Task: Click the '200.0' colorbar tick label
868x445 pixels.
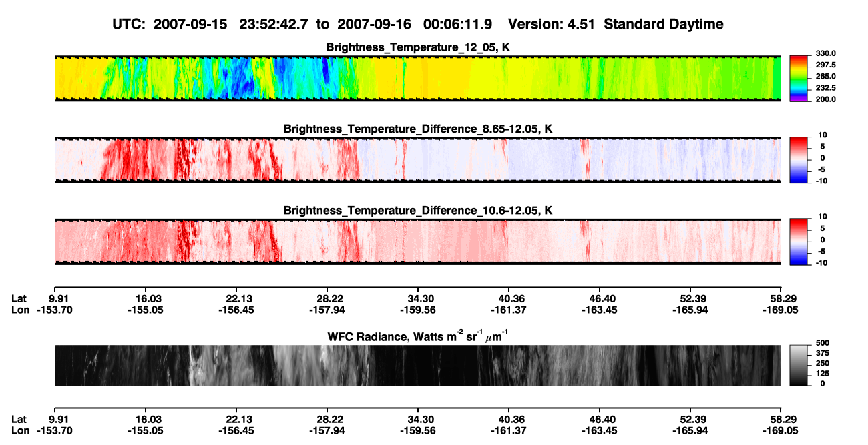Action: (826, 99)
